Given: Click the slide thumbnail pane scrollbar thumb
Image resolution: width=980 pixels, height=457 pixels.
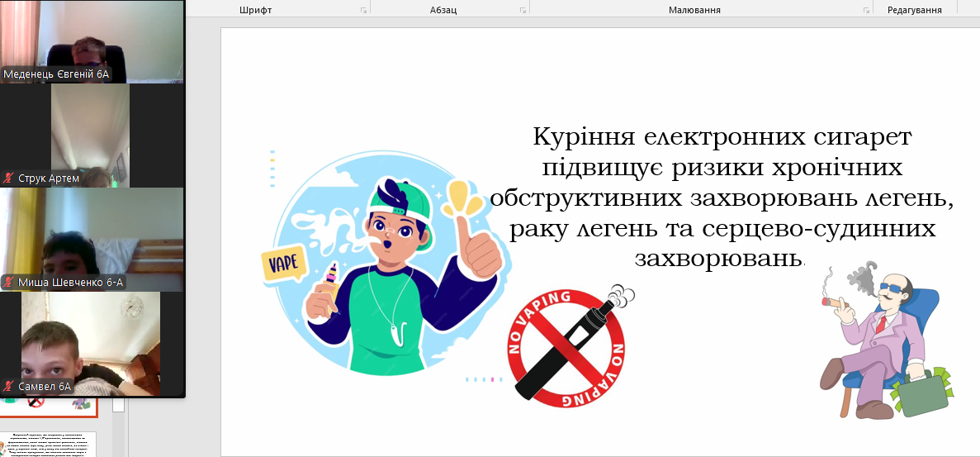Looking at the screenshot, I should (x=118, y=405).
